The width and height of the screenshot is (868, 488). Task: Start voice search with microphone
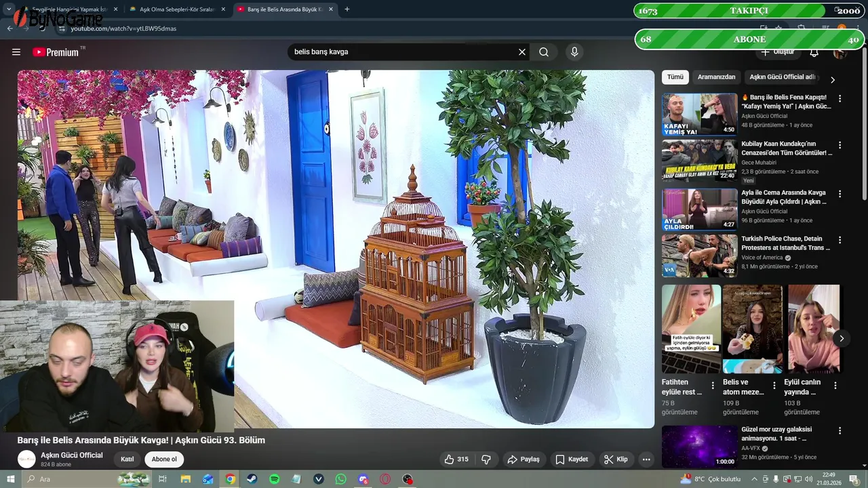point(574,52)
